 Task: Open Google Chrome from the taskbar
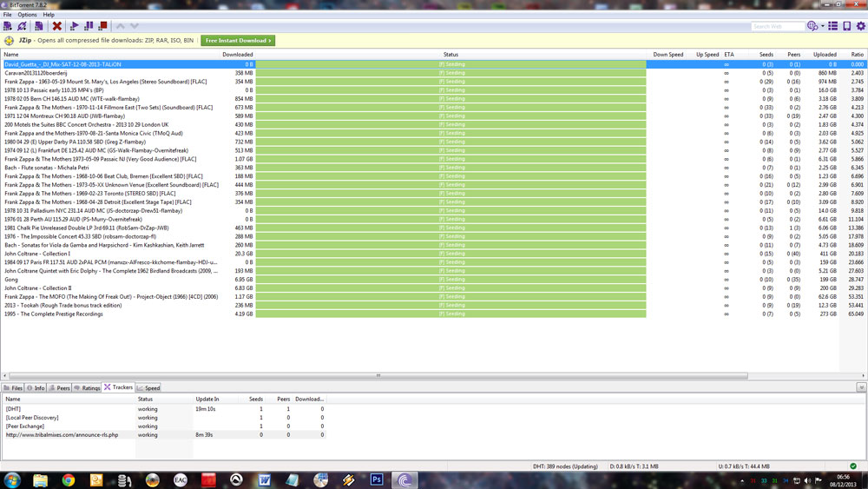[x=68, y=480]
